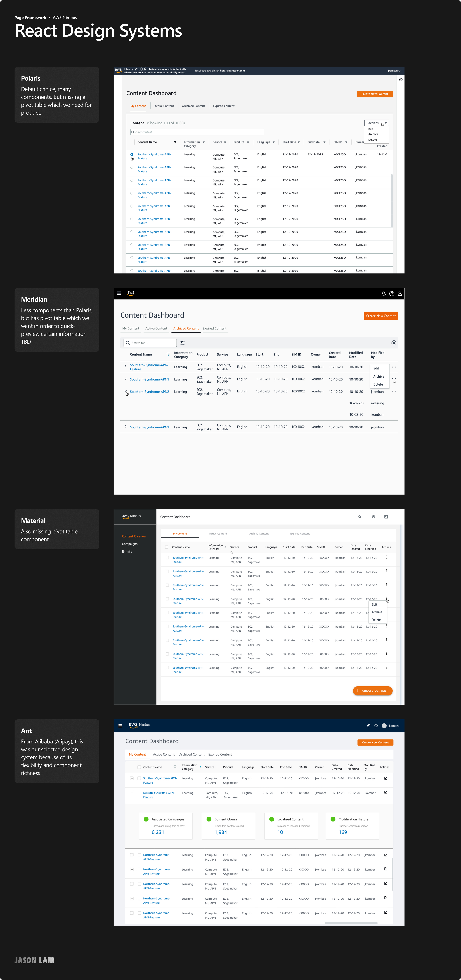Switch to Archived Content tab in Polaris
Image resolution: width=461 pixels, height=980 pixels.
193,106
